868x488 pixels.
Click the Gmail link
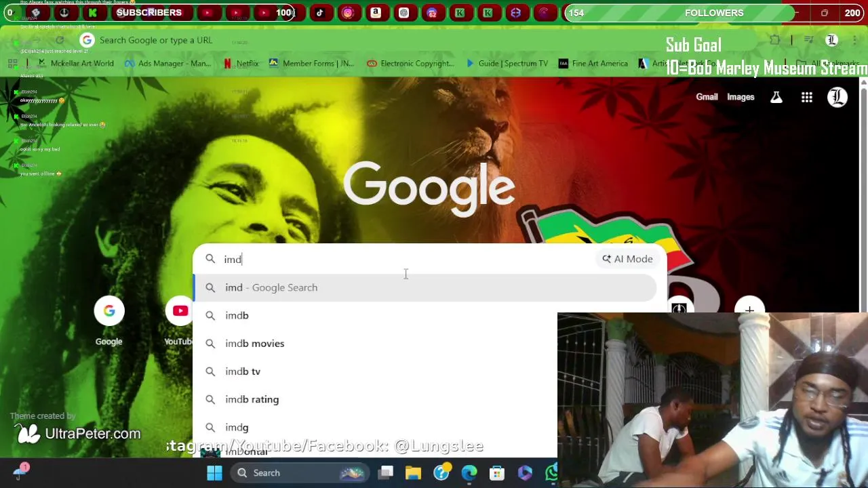pyautogui.click(x=707, y=97)
